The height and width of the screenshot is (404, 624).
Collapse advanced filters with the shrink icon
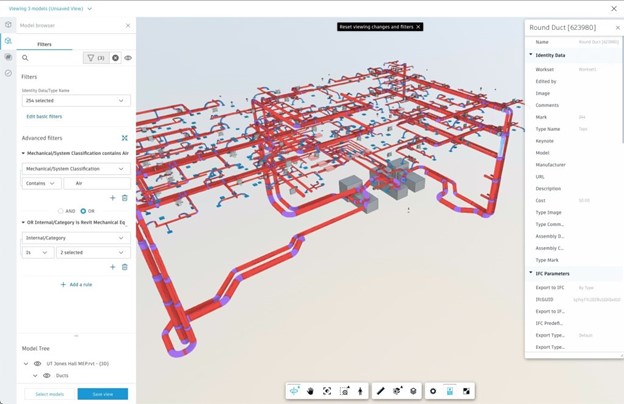(x=125, y=138)
